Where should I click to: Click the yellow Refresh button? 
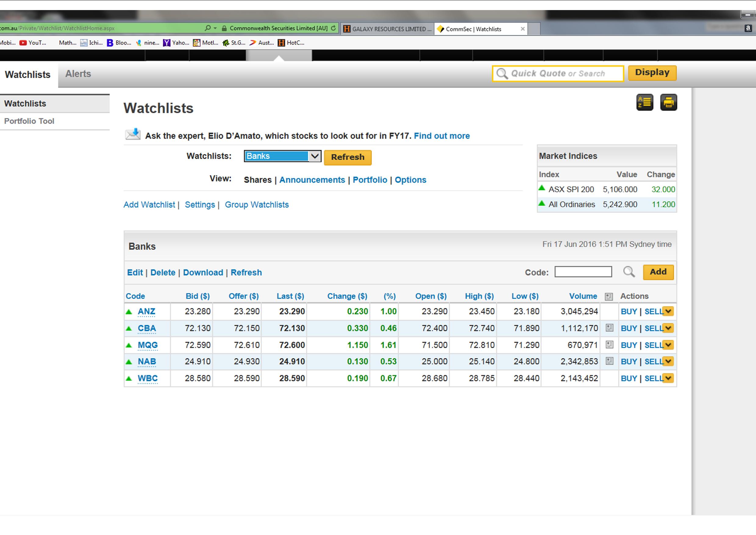coord(348,157)
